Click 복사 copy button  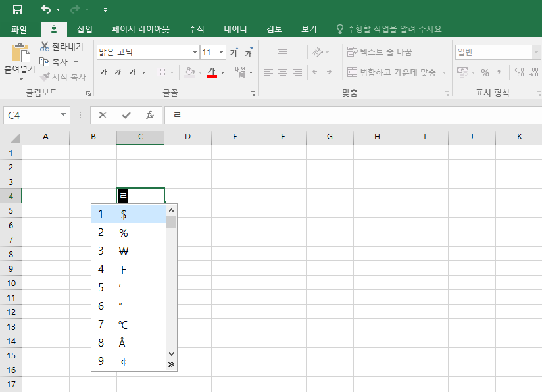tap(55, 62)
